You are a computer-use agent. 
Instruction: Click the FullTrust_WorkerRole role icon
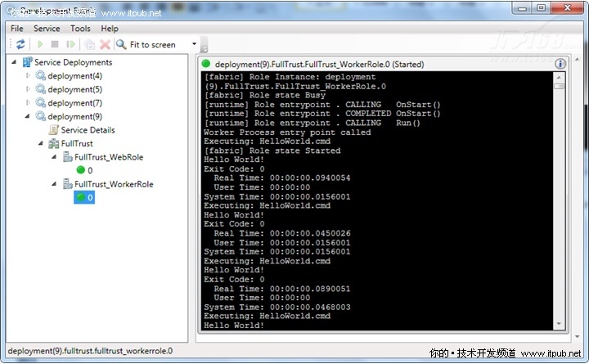click(x=68, y=184)
